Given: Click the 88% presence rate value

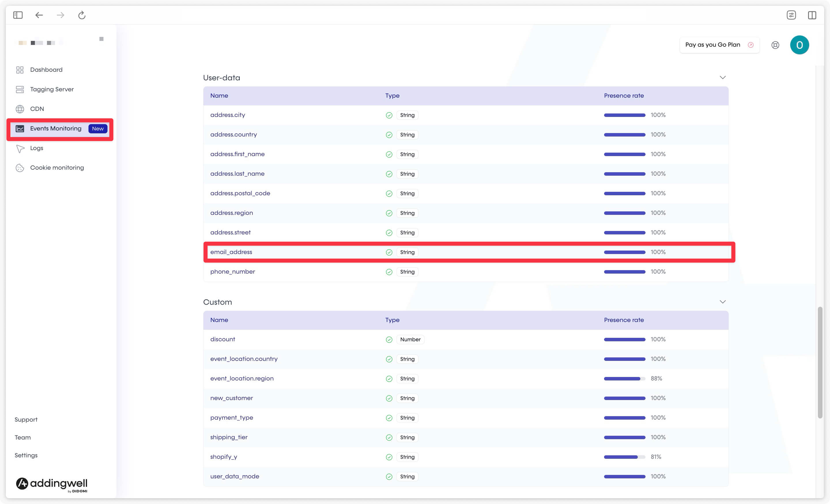Looking at the screenshot, I should coord(656,378).
